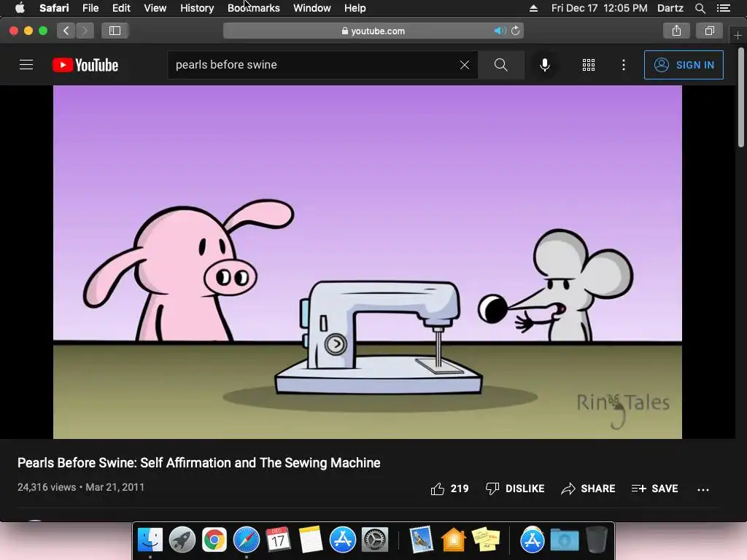Viewport: 747px width, 560px height.
Task: Dislike the video
Action: coord(515,489)
